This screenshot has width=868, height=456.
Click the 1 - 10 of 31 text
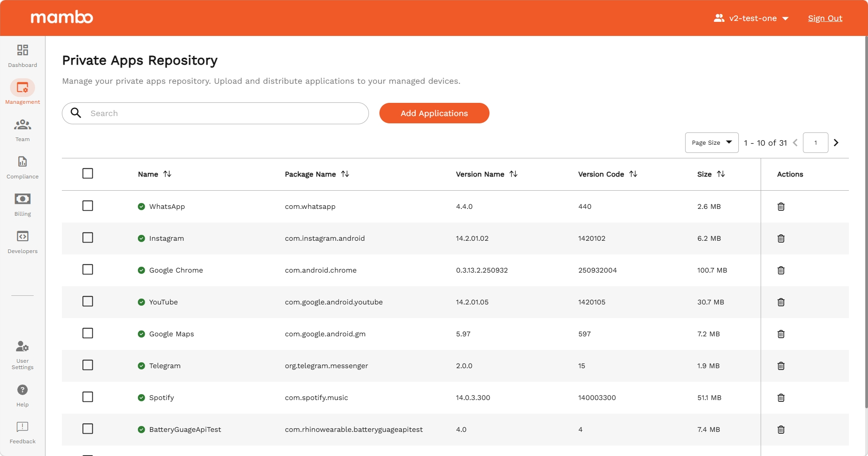pos(765,143)
